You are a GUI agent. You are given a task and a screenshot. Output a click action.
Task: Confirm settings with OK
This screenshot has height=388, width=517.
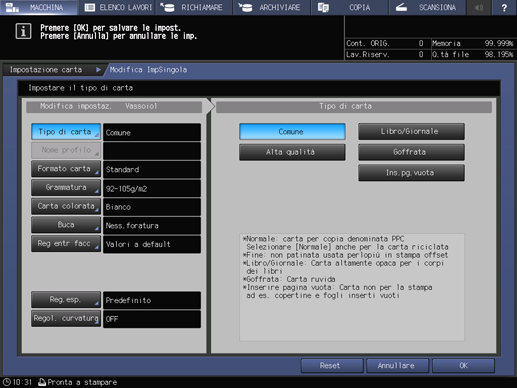[x=463, y=366]
